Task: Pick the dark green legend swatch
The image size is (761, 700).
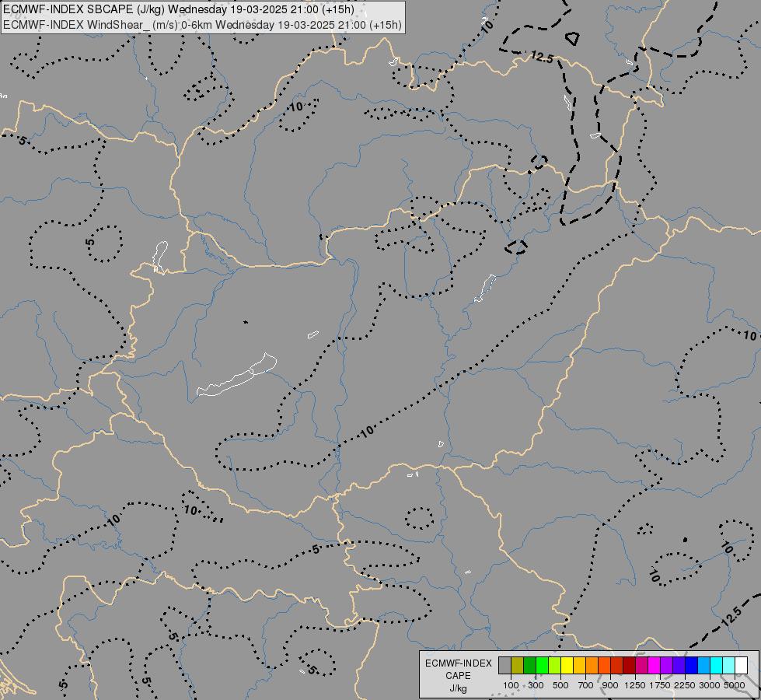Action: coord(529,666)
